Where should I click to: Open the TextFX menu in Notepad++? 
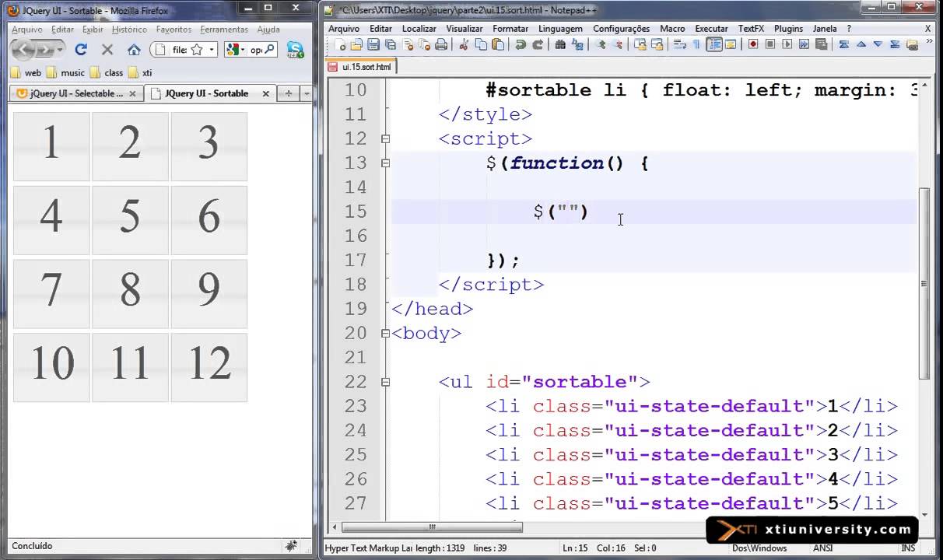point(752,29)
